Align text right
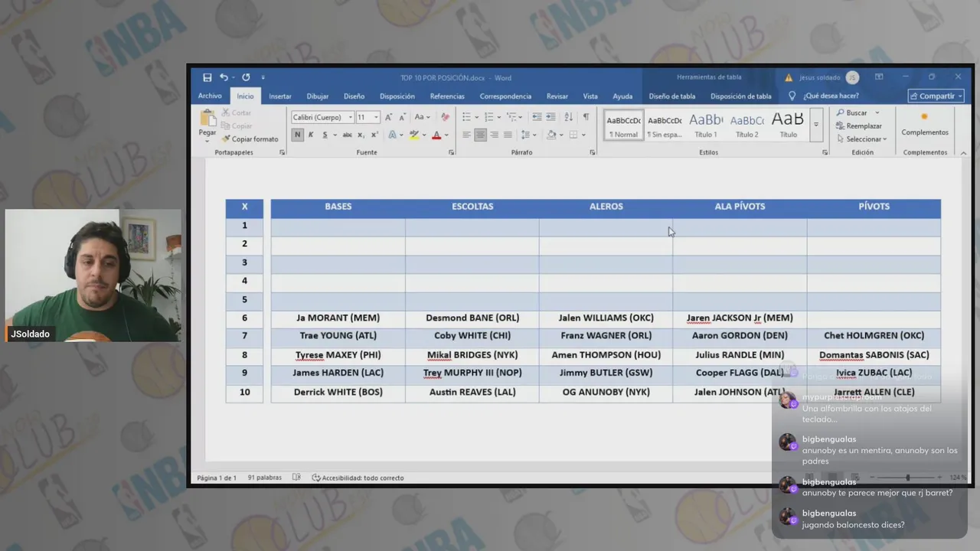This screenshot has height=551, width=980. pyautogui.click(x=495, y=135)
